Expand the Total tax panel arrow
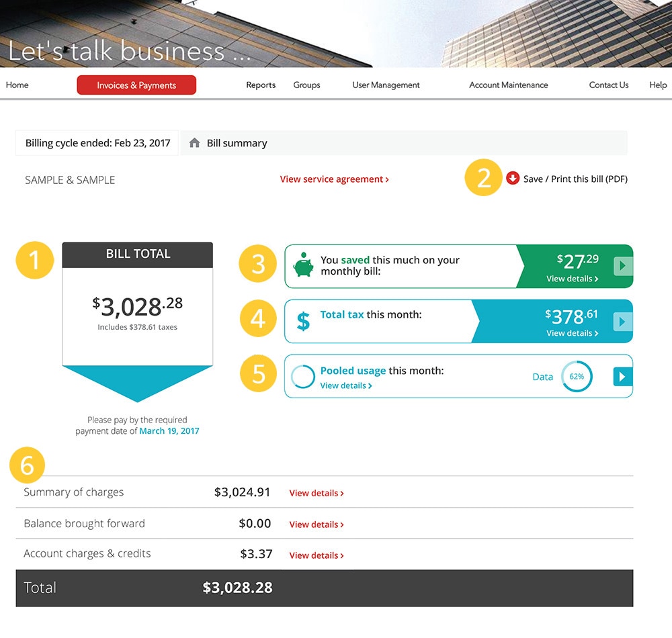The image size is (672, 638). [622, 322]
